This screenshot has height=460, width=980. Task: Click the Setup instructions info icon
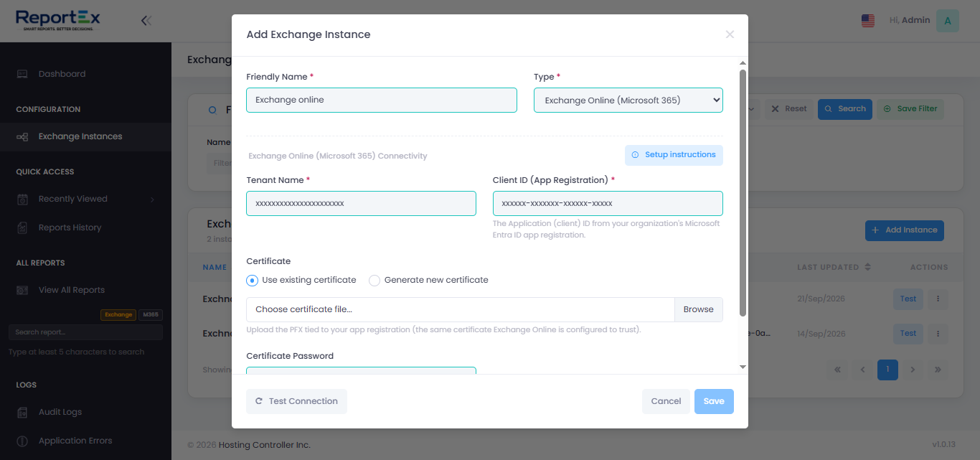click(635, 155)
